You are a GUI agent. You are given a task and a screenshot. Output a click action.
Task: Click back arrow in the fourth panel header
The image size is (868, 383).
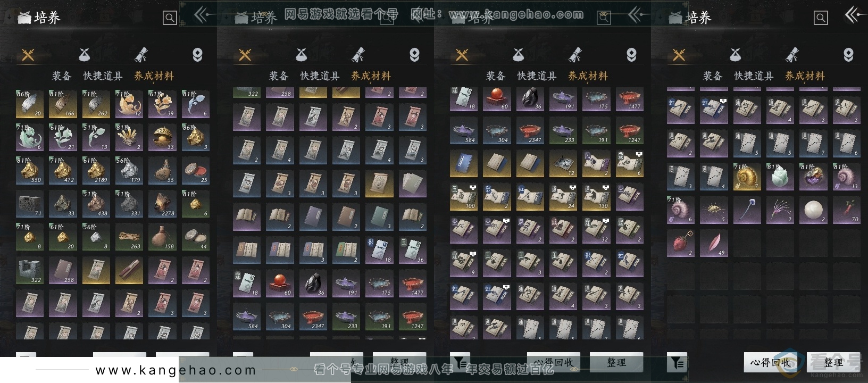[853, 15]
